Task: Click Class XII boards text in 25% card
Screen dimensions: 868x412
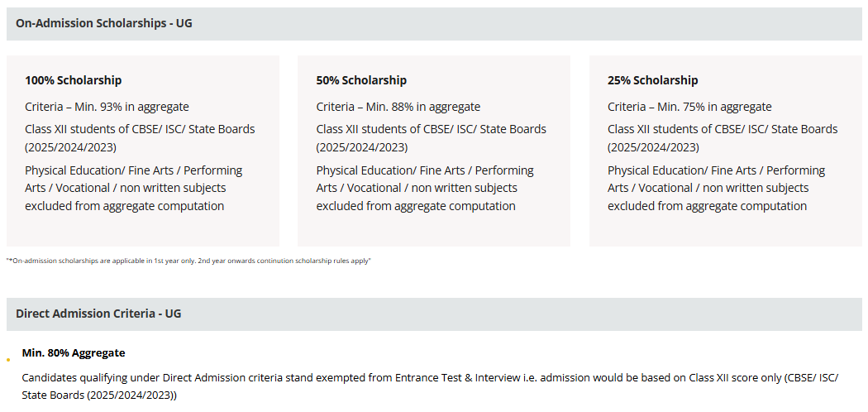Action: click(723, 138)
